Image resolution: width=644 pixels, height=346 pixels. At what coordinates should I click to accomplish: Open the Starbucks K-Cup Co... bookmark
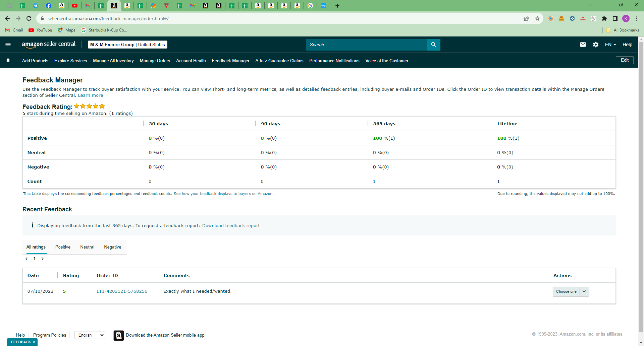pos(104,30)
